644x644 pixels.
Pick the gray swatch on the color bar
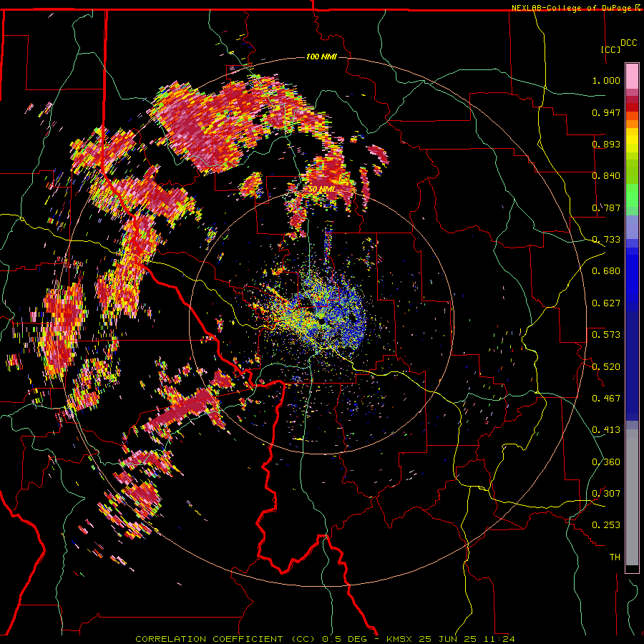[x=632, y=497]
